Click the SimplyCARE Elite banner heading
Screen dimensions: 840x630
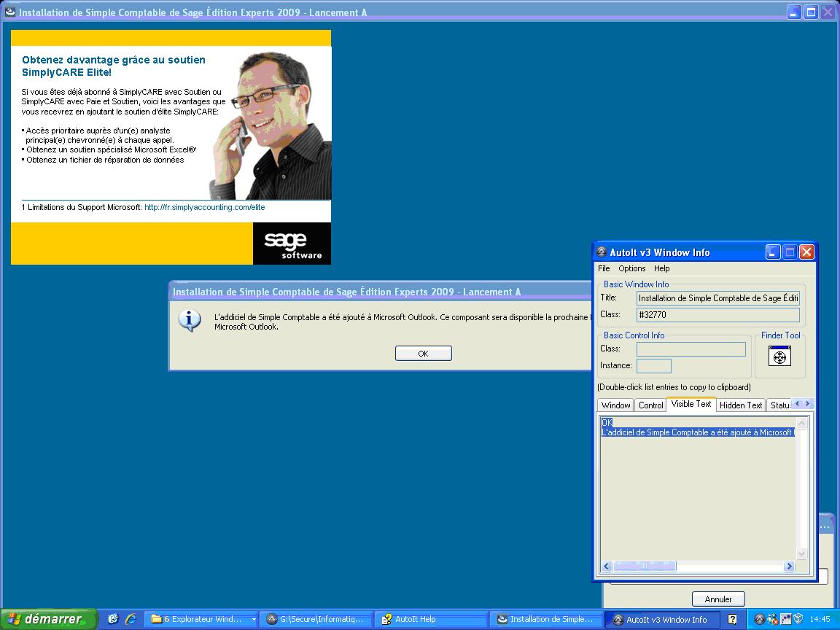pos(114,66)
